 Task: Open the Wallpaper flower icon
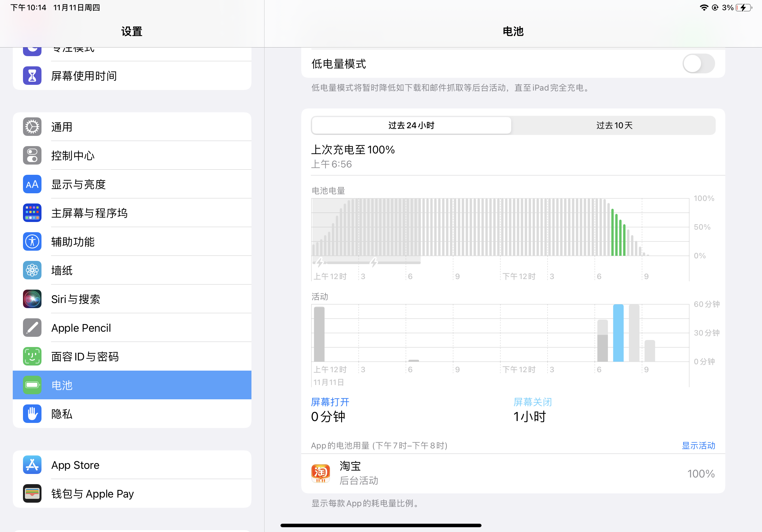(x=32, y=270)
